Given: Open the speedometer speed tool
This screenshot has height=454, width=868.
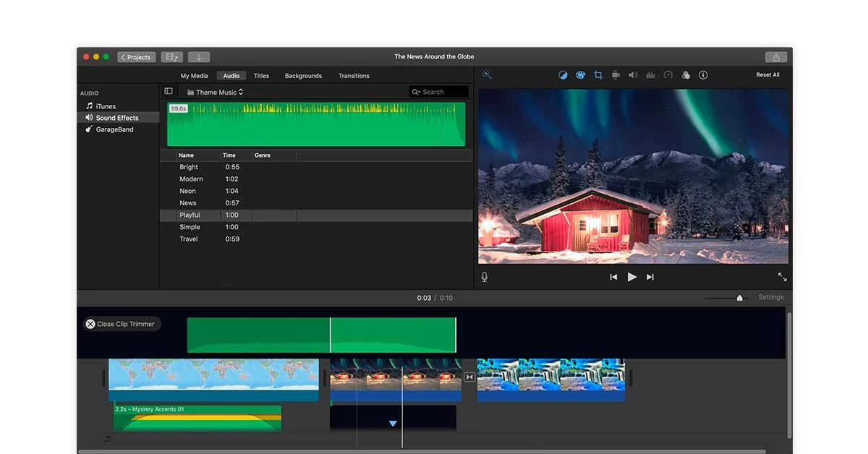Looking at the screenshot, I should coord(668,75).
